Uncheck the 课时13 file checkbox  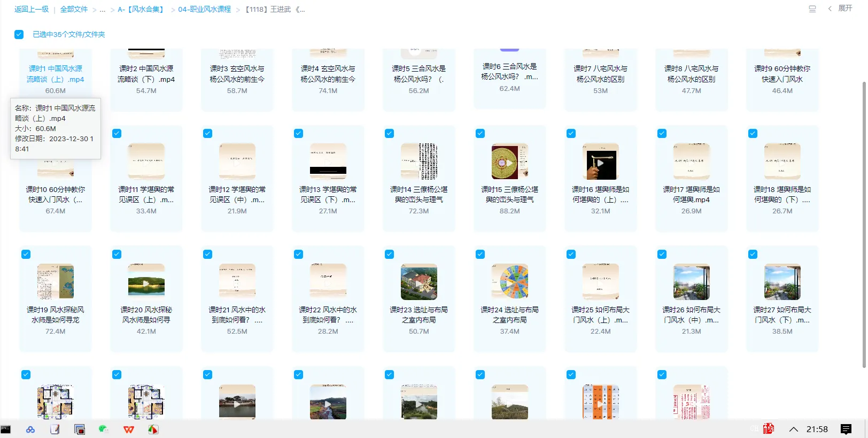pos(299,134)
